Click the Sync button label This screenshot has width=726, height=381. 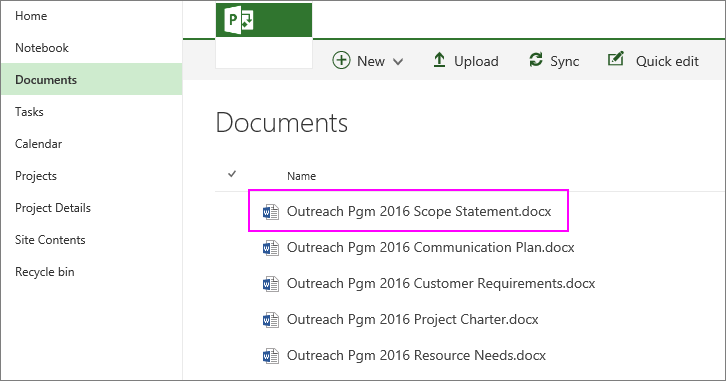[x=564, y=61]
